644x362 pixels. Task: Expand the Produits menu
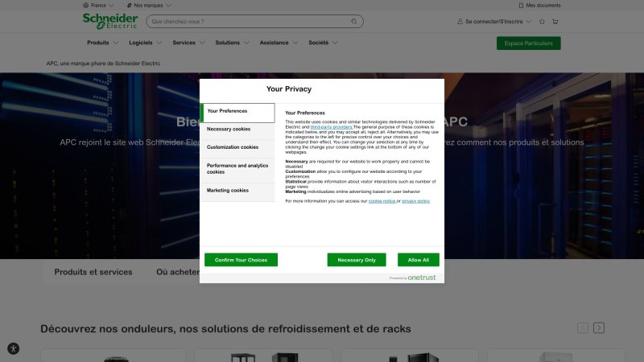tap(101, 43)
